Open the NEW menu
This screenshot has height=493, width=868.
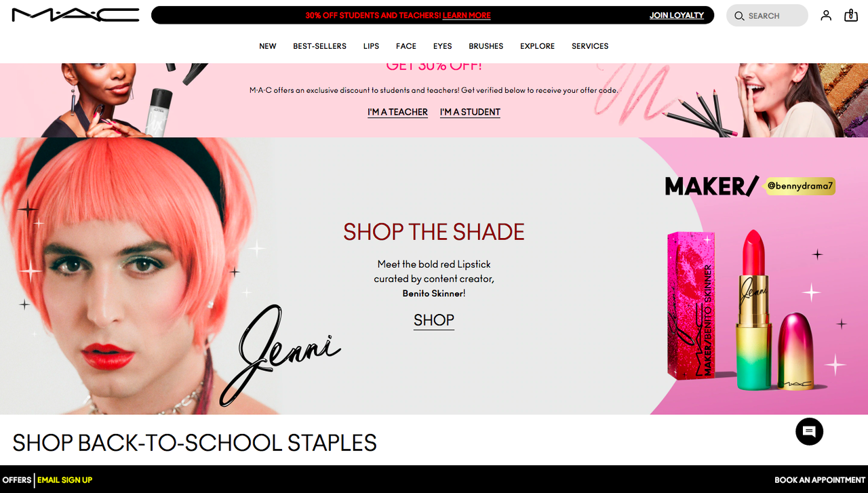pos(268,46)
